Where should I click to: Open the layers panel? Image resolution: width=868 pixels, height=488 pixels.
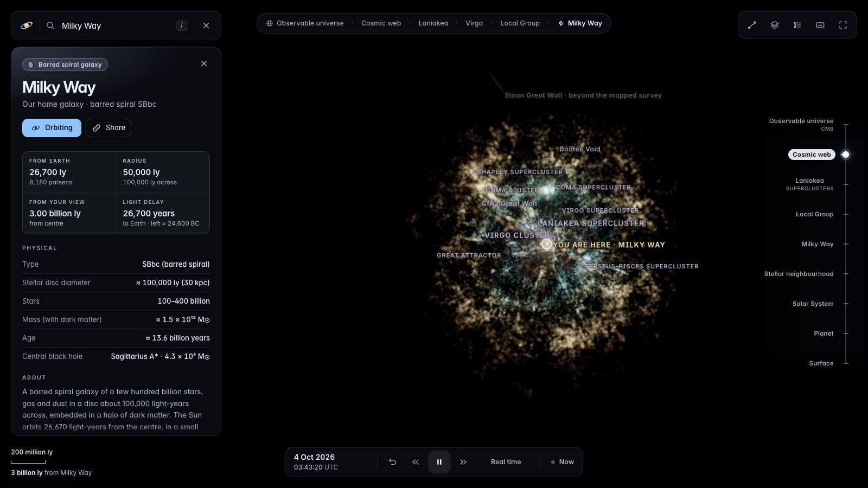[775, 25]
